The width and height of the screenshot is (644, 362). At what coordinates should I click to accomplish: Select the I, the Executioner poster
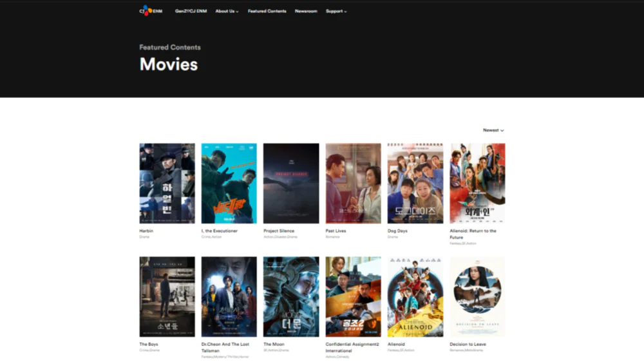coord(229,184)
